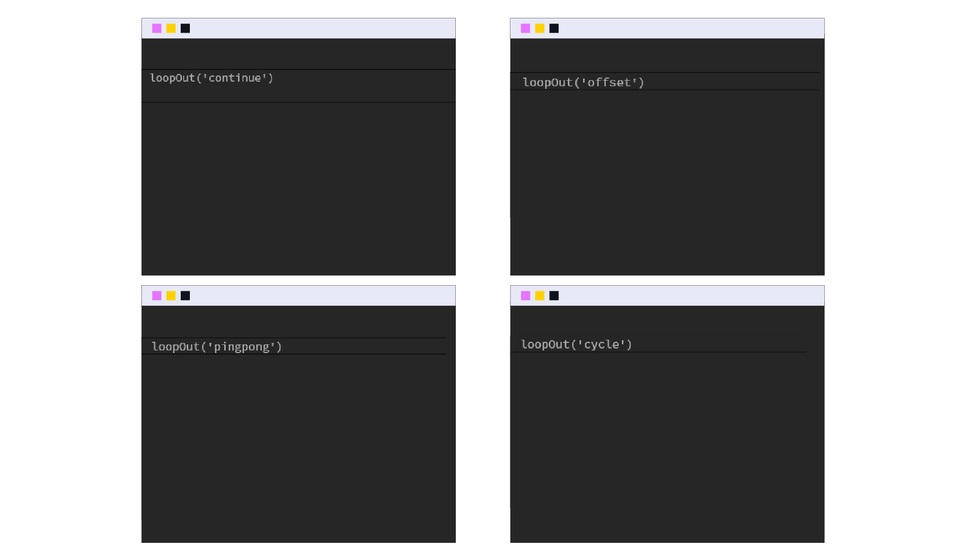
Task: Click title bar of loopOut('offset') window
Action: (667, 29)
